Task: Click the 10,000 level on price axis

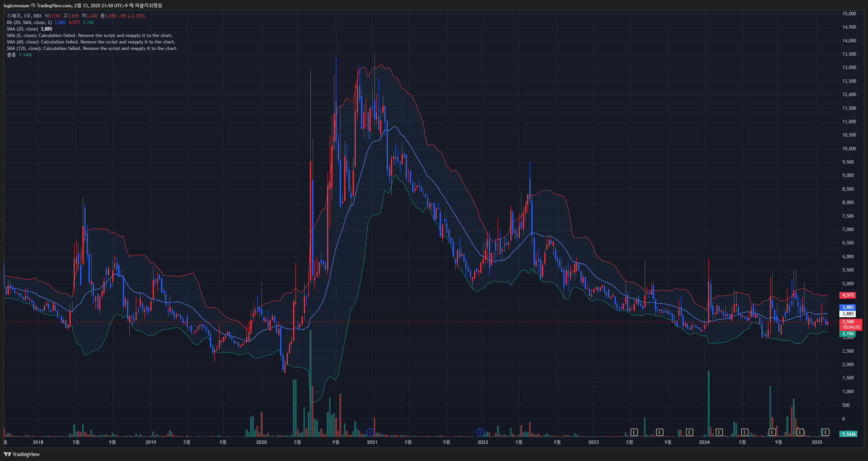Action: (849, 149)
